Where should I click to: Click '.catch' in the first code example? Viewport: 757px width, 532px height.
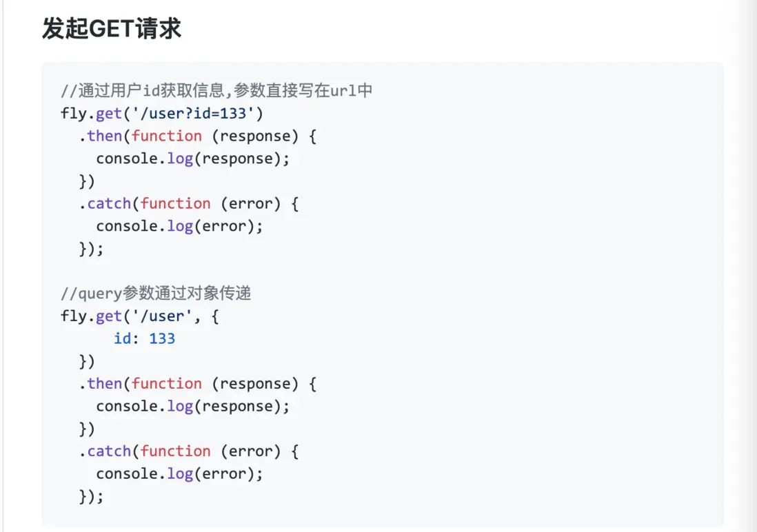[109, 203]
